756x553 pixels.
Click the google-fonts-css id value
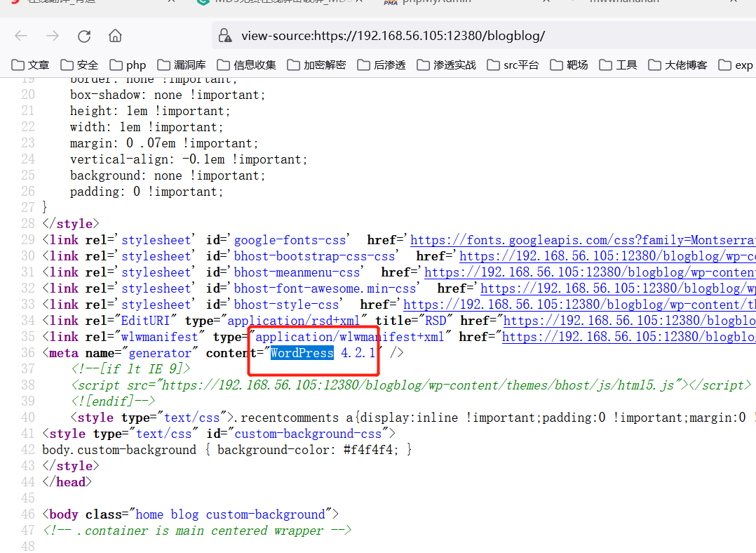(x=290, y=240)
